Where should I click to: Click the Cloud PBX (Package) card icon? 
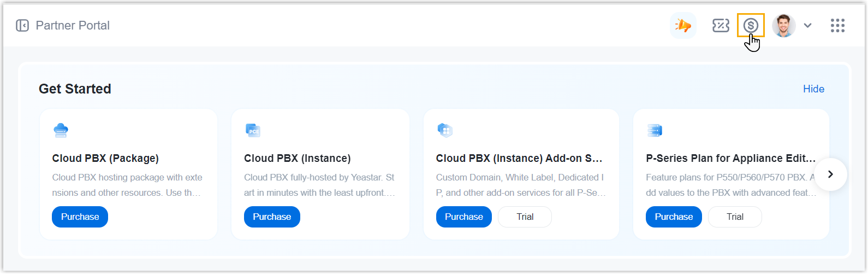click(61, 131)
